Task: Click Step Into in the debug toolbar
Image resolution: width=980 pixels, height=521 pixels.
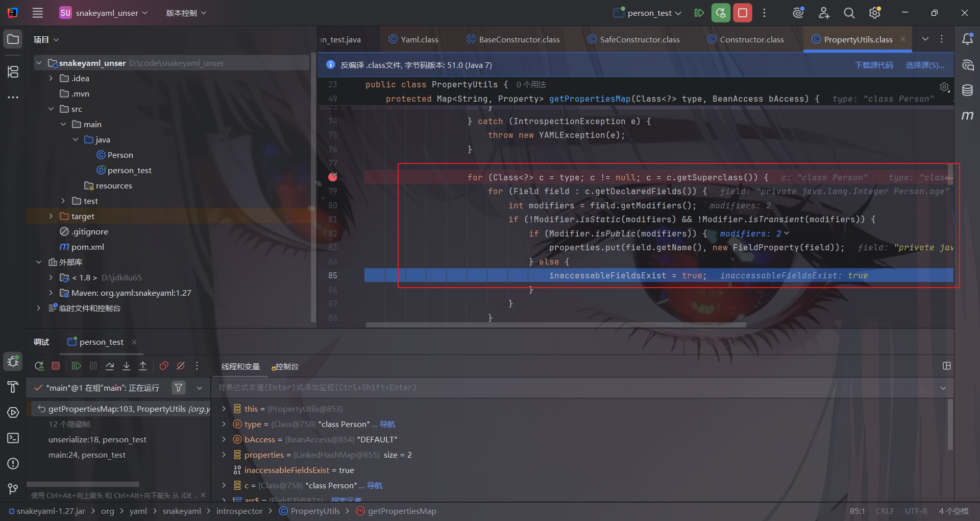Action: pyautogui.click(x=127, y=366)
